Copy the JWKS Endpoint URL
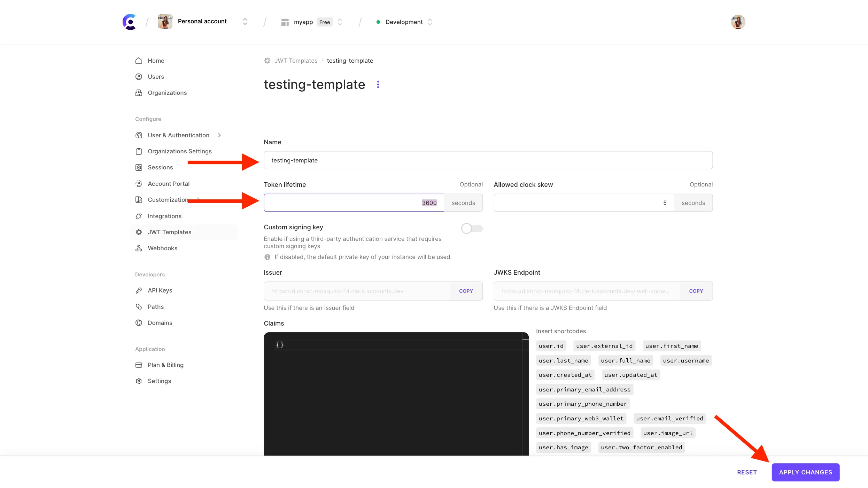This screenshot has width=868, height=488. 696,291
